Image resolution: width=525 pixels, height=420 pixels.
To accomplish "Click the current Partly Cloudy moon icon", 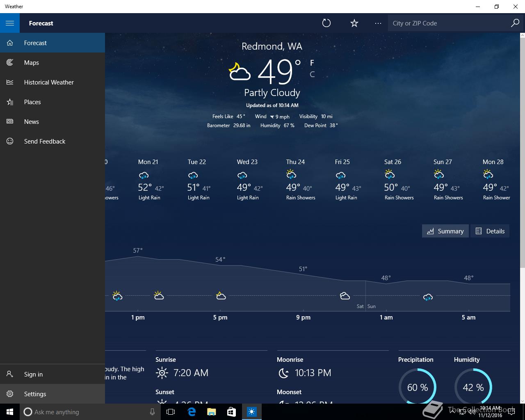I will [239, 71].
